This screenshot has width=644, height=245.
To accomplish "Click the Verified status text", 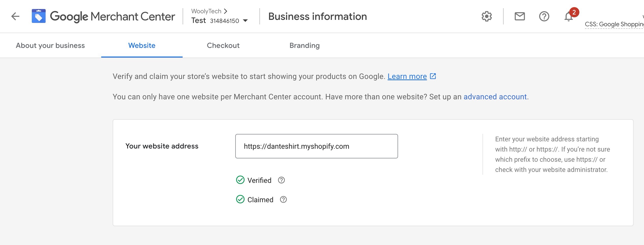I will click(x=259, y=180).
